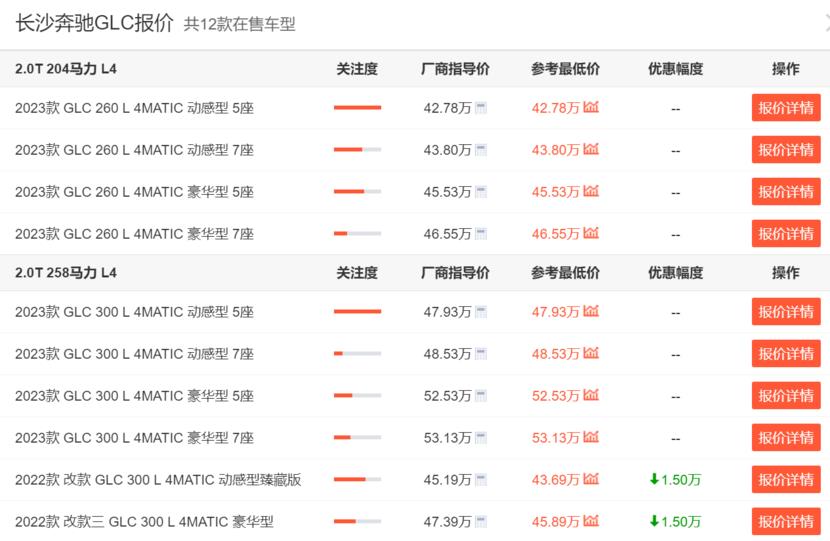Image resolution: width=830 pixels, height=541 pixels.
Task: Click the 2.0T 204马力 L4 group header
Action: (66, 69)
